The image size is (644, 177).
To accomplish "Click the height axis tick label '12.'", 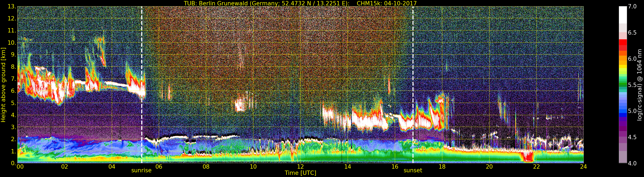I will click(12, 18).
